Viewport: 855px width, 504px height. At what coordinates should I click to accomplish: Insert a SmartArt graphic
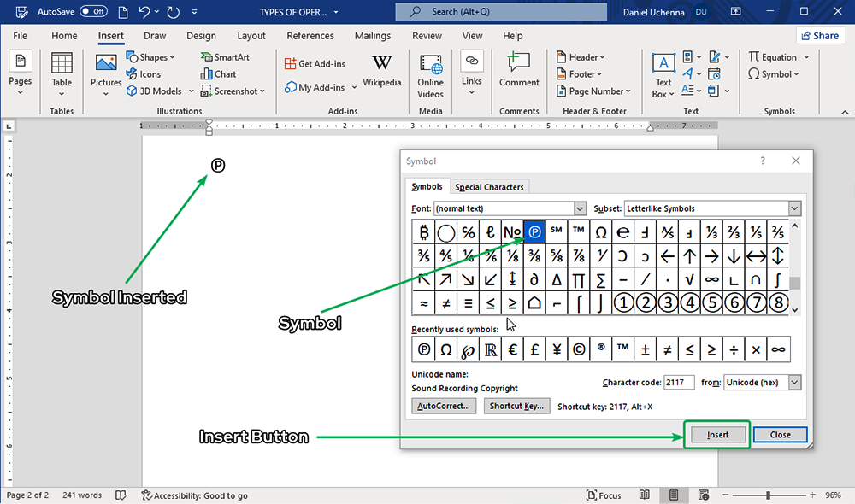(224, 56)
